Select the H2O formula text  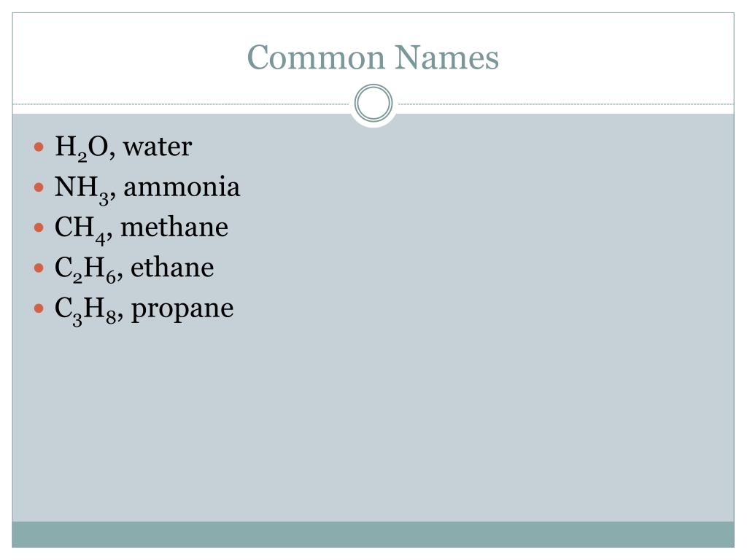[82, 147]
